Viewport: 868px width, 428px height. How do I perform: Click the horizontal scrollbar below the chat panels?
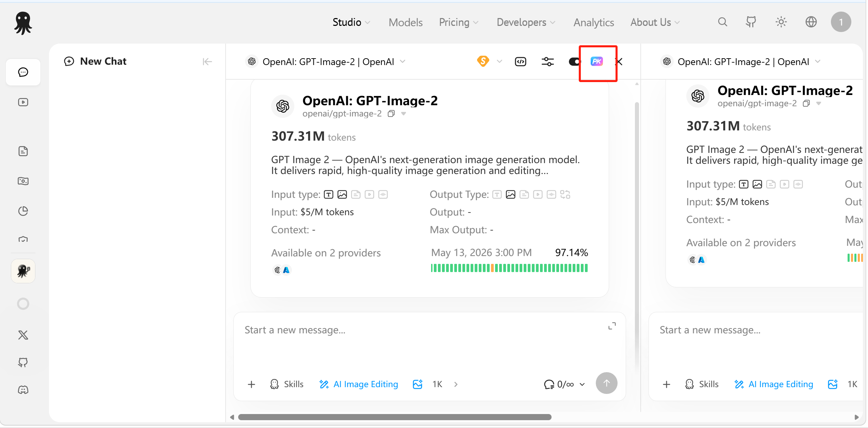point(395,417)
